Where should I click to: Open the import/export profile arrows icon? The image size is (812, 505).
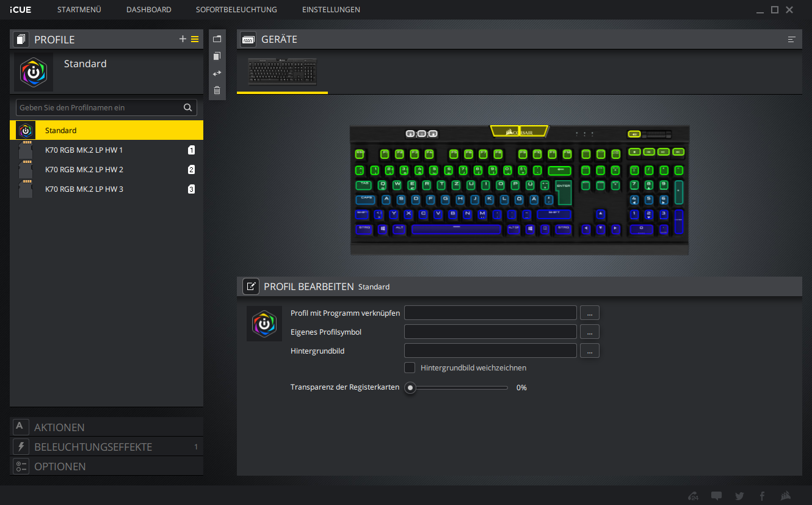217,73
